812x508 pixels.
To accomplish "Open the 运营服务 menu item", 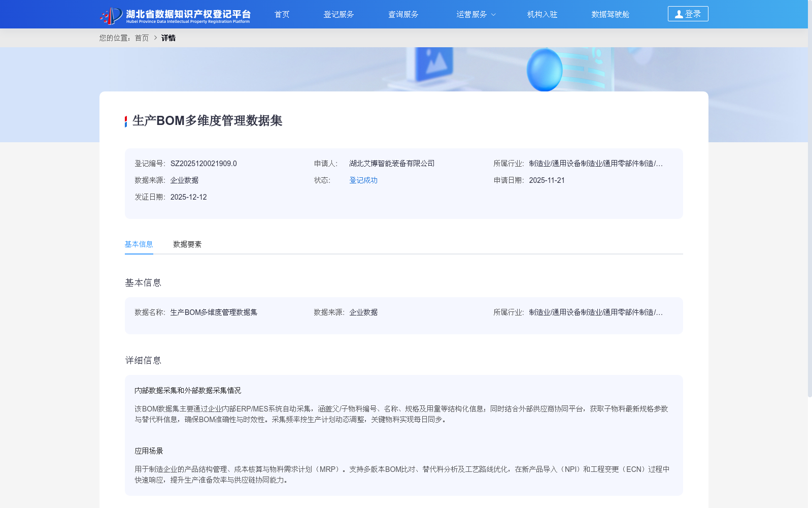I will point(471,14).
